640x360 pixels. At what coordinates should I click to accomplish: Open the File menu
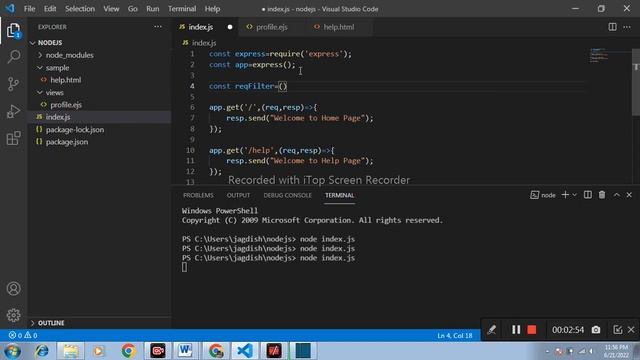[29, 9]
